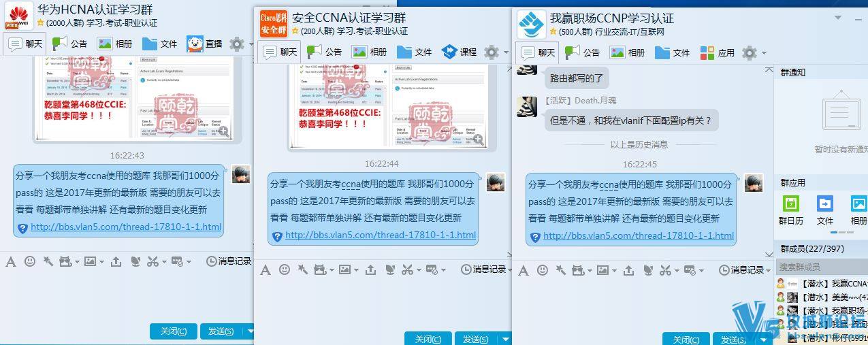Image resolution: width=868 pixels, height=345 pixels.
Task: Click the magic wand icon in CCNP chat
Action: coord(560,270)
